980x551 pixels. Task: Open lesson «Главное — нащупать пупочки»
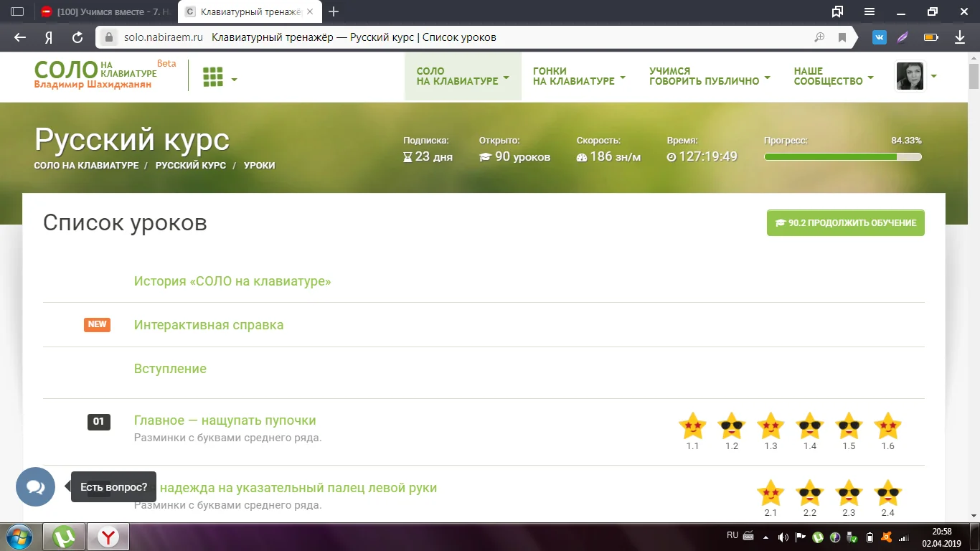pyautogui.click(x=225, y=420)
